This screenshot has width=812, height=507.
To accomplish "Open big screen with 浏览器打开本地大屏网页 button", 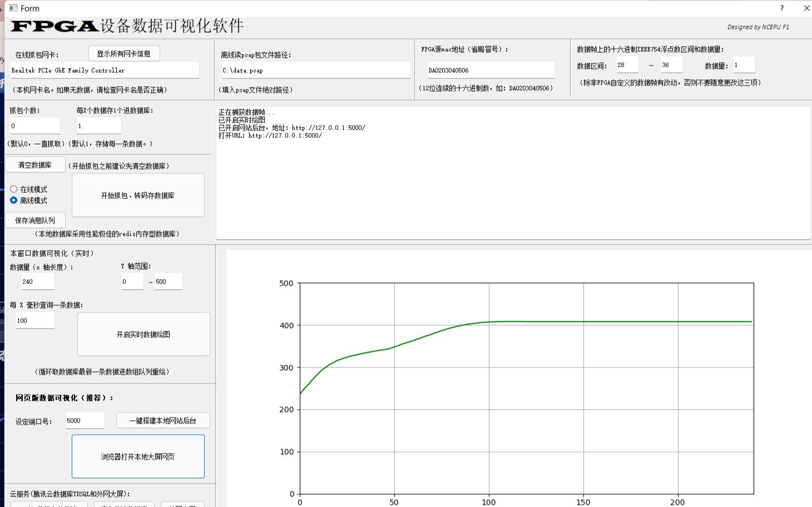I will (137, 456).
